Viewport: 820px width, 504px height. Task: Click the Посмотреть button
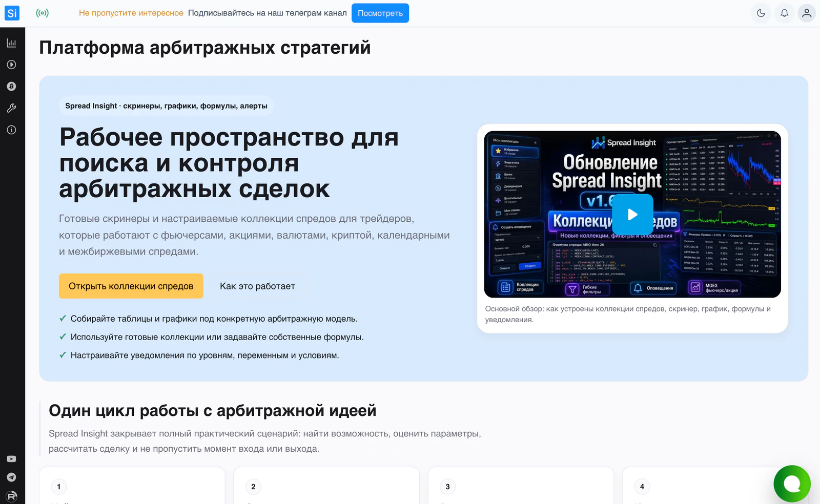(x=380, y=13)
